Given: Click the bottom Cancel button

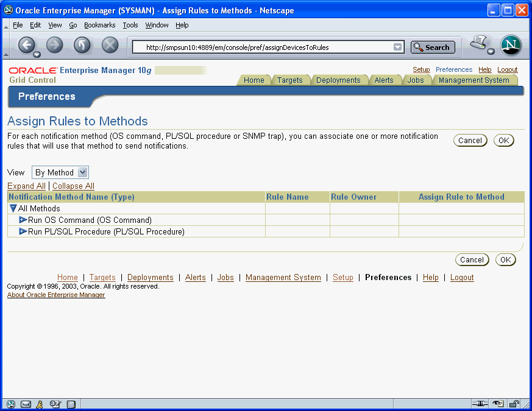Looking at the screenshot, I should (x=472, y=260).
